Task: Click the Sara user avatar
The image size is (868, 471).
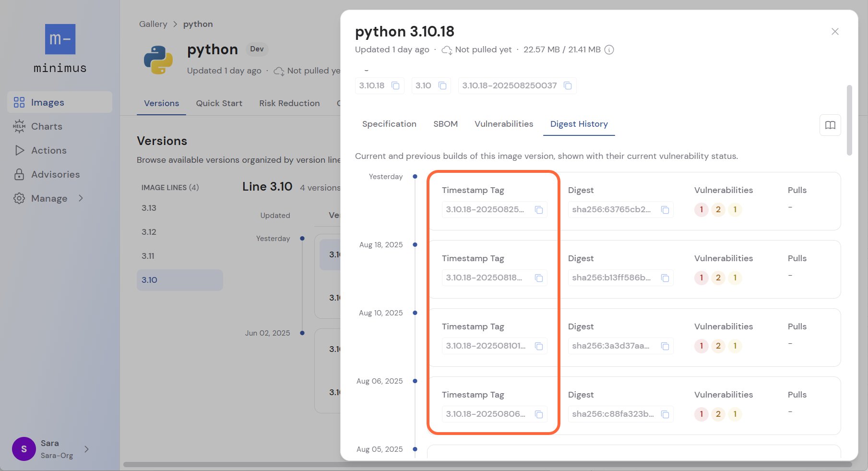Action: click(x=24, y=449)
